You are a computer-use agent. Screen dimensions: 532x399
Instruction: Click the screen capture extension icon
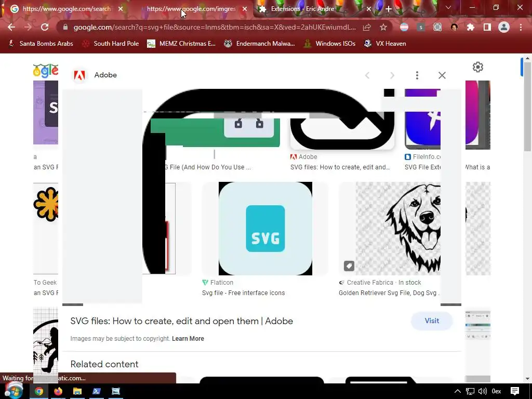[437, 27]
